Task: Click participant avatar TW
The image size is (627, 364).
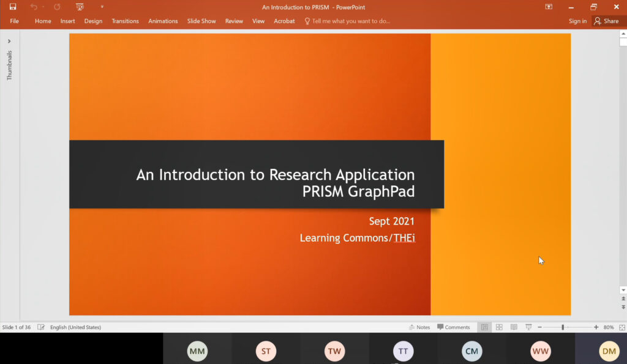Action: [334, 351]
